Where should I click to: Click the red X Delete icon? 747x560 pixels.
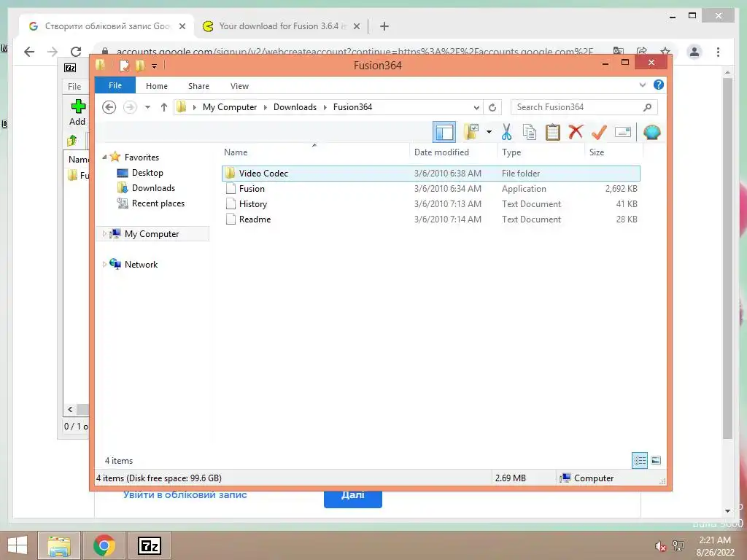pyautogui.click(x=576, y=131)
